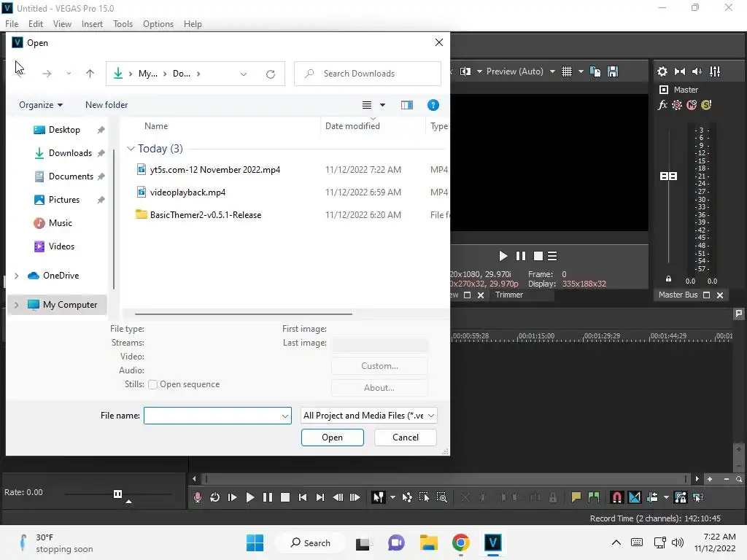Click Previous Frame in transport toolbar
Image resolution: width=747 pixels, height=560 pixels.
point(338,497)
